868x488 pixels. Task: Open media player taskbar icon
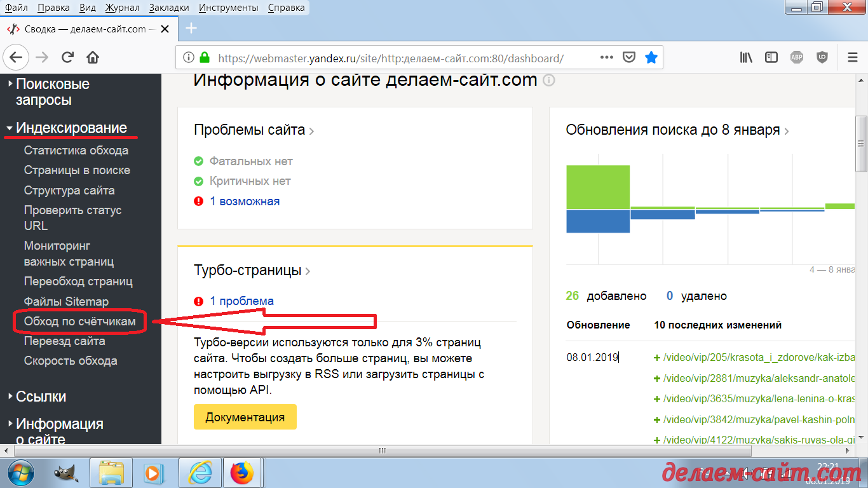click(153, 473)
